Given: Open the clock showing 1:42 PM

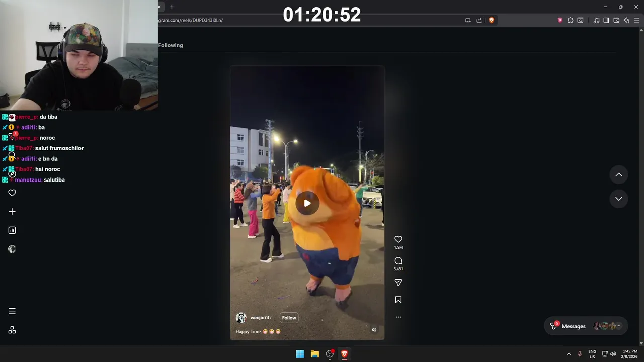Looking at the screenshot, I should click(x=630, y=354).
